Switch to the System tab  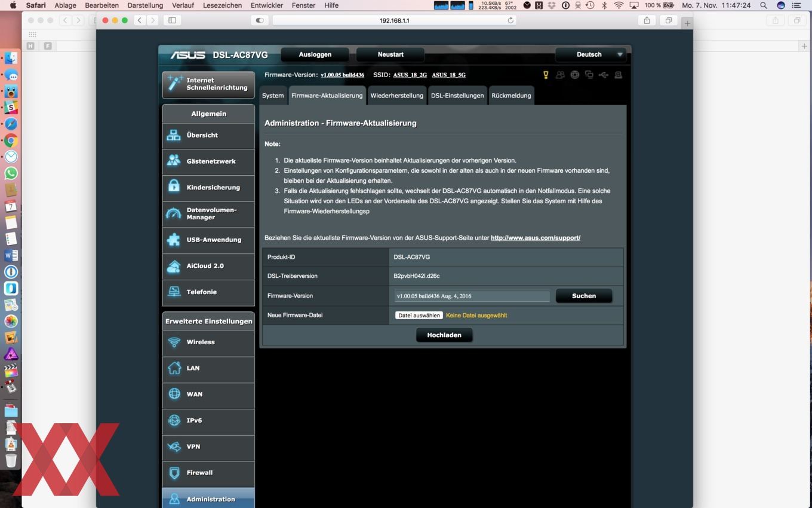pos(273,96)
